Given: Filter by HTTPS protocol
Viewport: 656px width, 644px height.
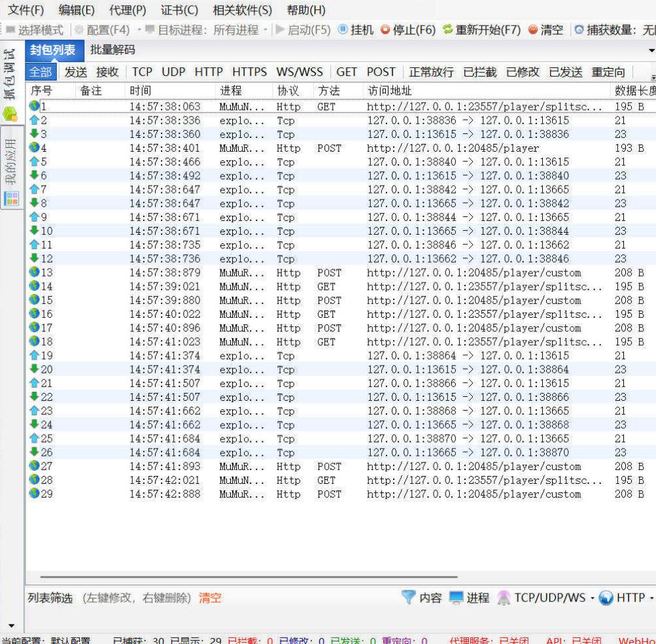Looking at the screenshot, I should [249, 72].
